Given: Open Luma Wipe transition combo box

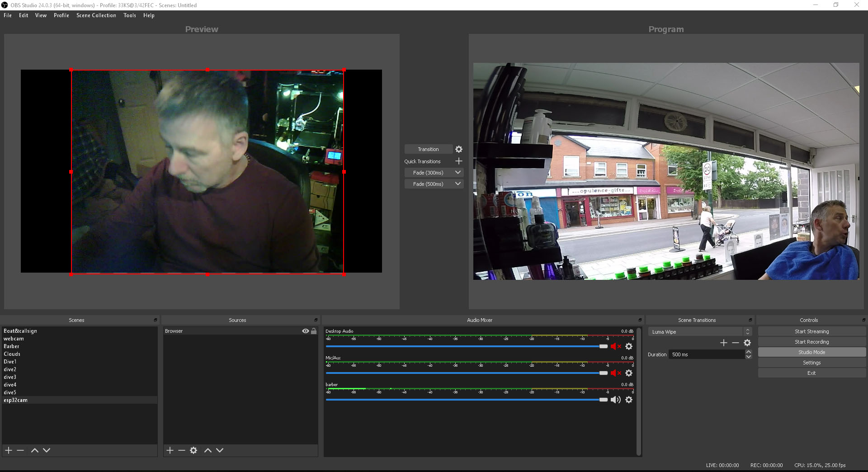Looking at the screenshot, I should 700,332.
